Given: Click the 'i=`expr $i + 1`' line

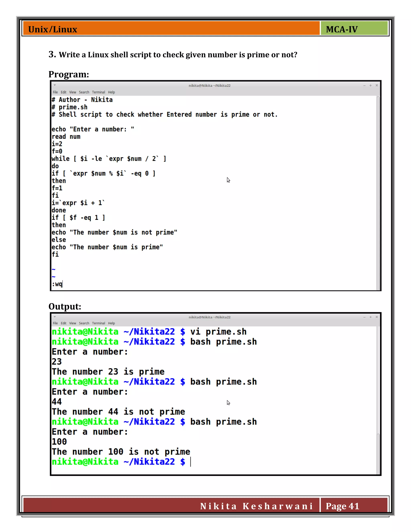Looking at the screenshot, I should click(78, 203).
